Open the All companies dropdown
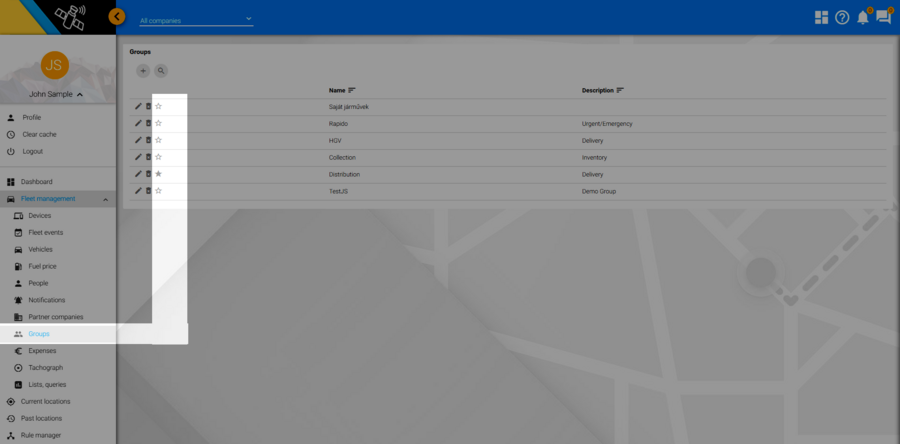The image size is (900, 444). 195,20
